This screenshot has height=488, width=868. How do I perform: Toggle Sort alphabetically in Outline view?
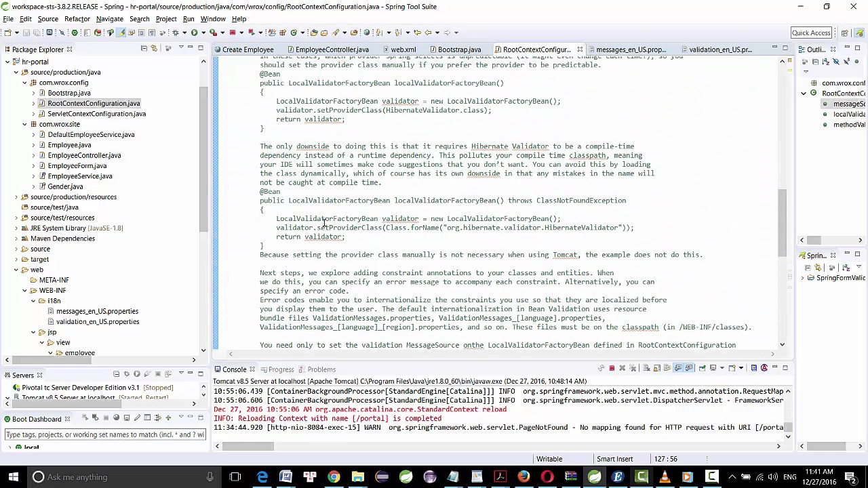(x=826, y=62)
